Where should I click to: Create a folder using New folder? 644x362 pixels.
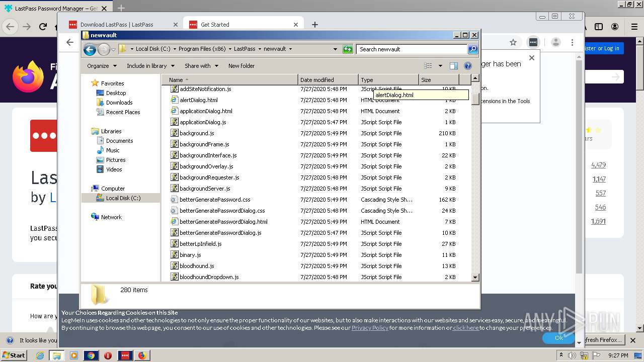tap(242, 66)
